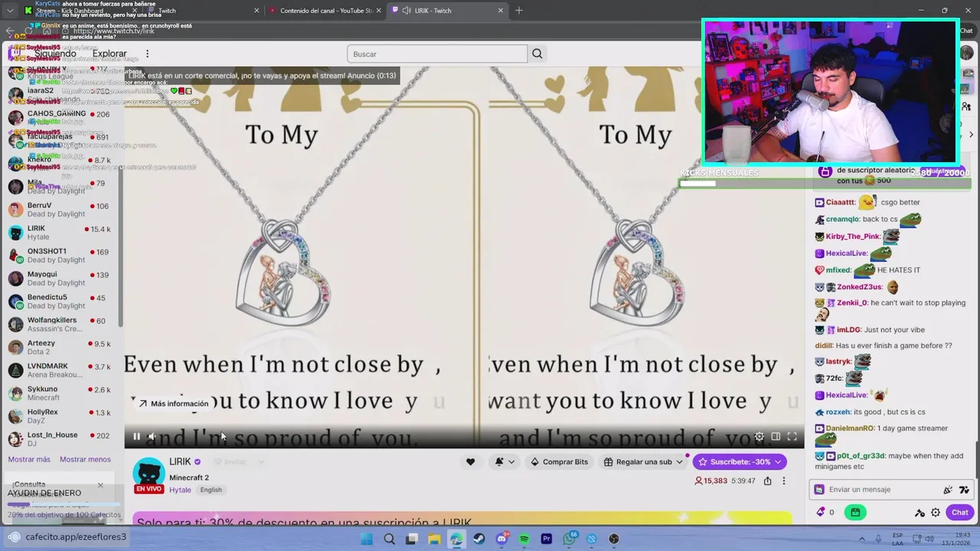Open moderation tools hammer icon
This screenshot has width=980, height=551.
tap(920, 512)
